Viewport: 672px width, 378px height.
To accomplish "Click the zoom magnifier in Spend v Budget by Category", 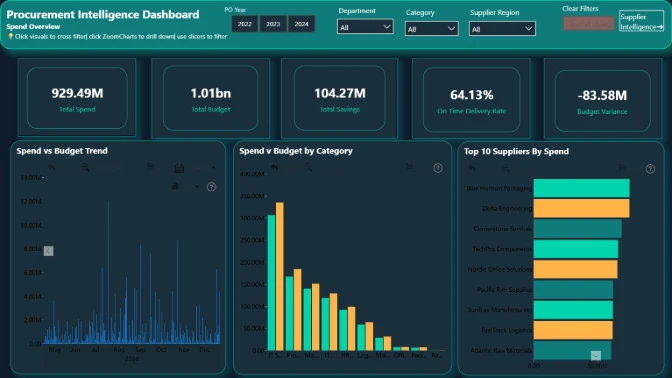I will [x=308, y=168].
